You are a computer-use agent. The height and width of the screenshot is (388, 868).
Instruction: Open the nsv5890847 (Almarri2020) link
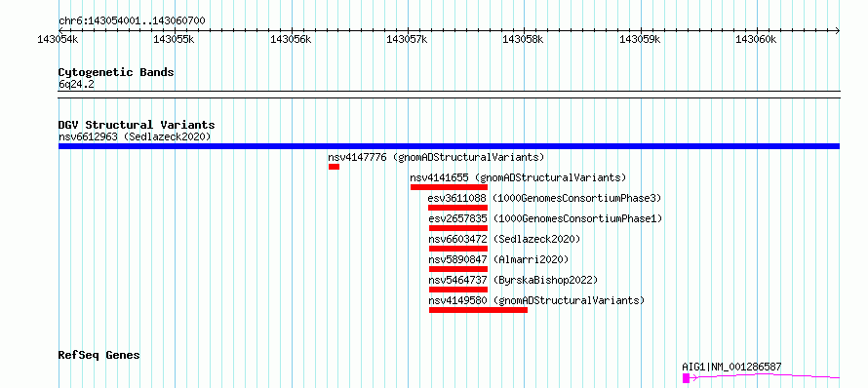coord(498,259)
